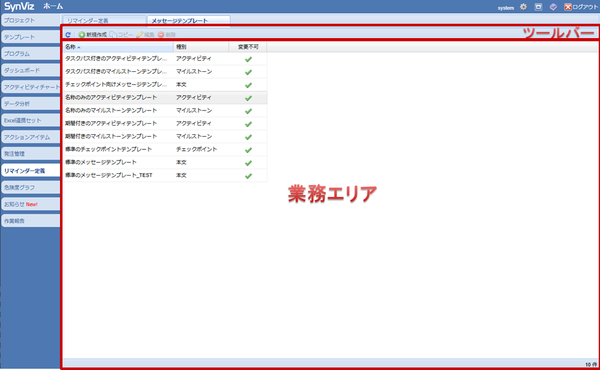The image size is (600, 370).
Task: Select the メッセージテンプレート tab
Action: (188, 21)
